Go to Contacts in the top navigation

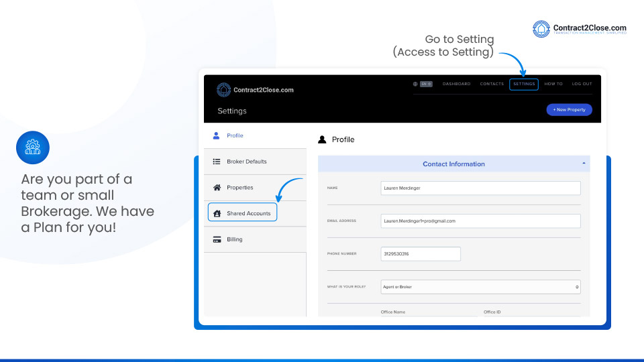pos(492,84)
